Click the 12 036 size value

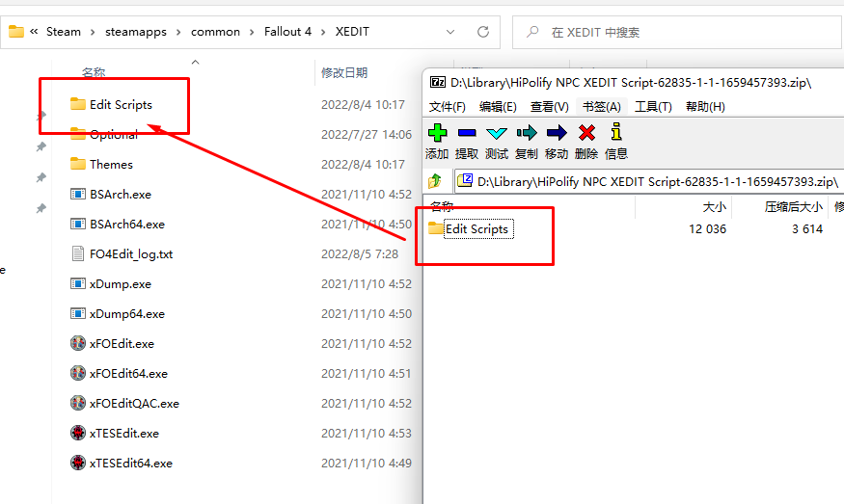point(707,229)
